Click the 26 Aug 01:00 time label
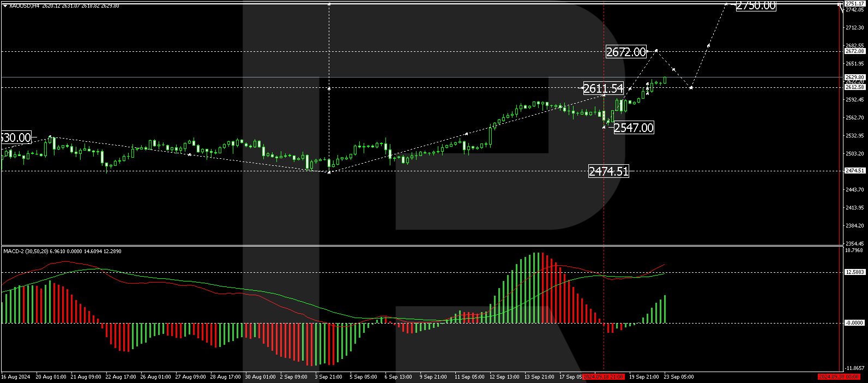This screenshot has width=868, height=383. 155,377
